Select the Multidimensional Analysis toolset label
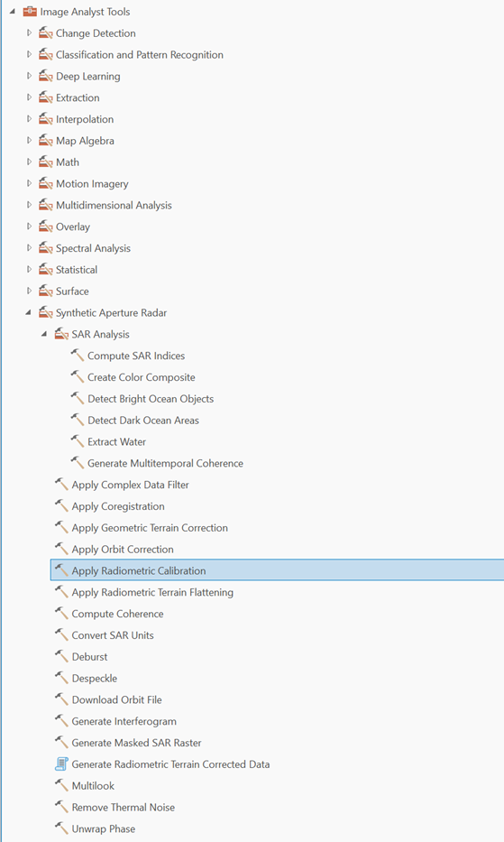The image size is (504, 842). click(114, 205)
